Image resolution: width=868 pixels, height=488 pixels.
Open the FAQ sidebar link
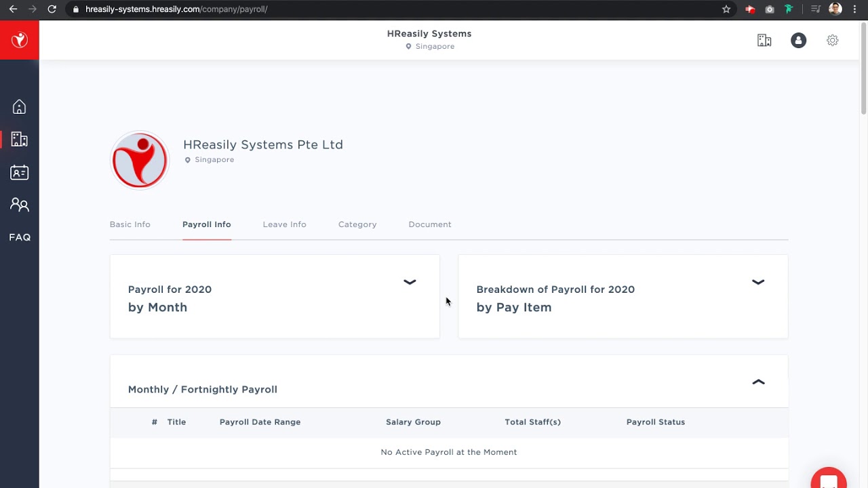[x=20, y=237]
